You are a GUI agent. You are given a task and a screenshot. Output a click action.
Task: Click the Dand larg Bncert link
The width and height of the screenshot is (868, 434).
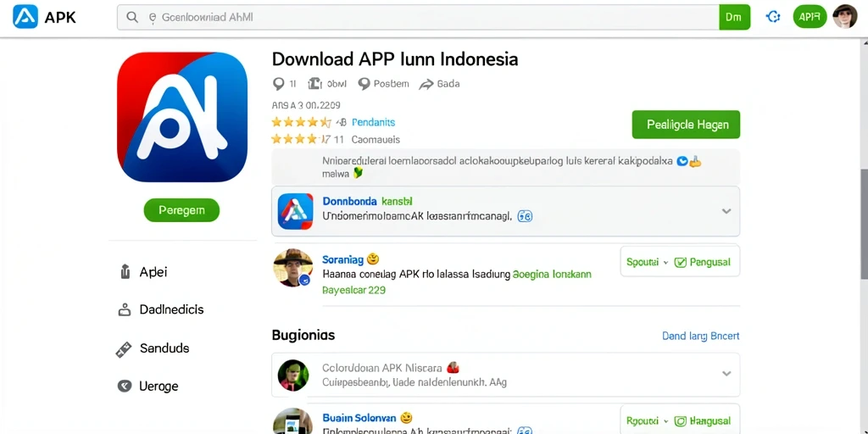(700, 336)
